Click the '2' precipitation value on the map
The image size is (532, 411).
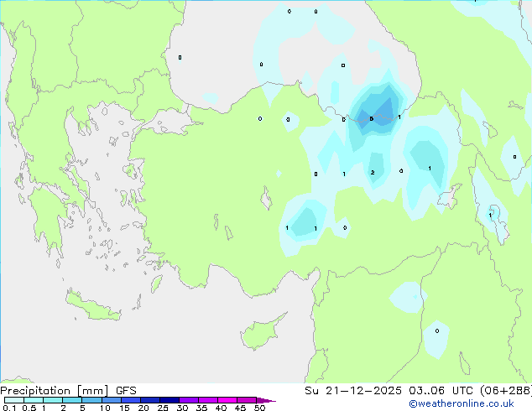pyautogui.click(x=373, y=173)
